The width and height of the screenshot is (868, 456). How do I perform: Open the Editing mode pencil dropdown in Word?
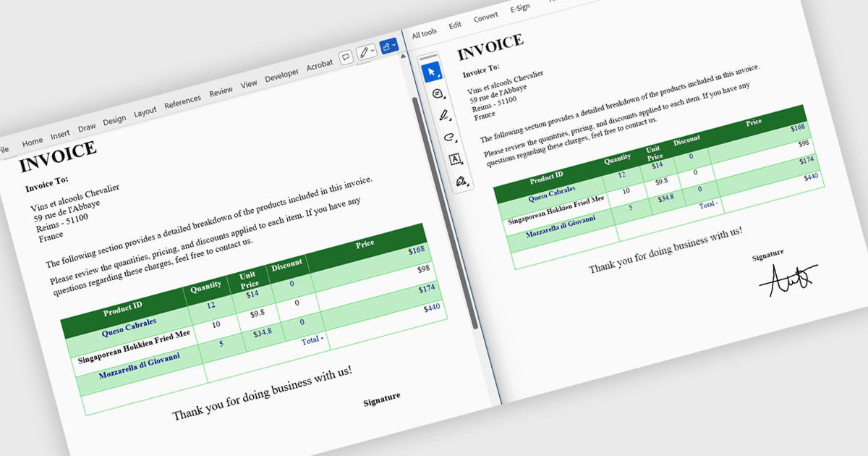click(367, 52)
